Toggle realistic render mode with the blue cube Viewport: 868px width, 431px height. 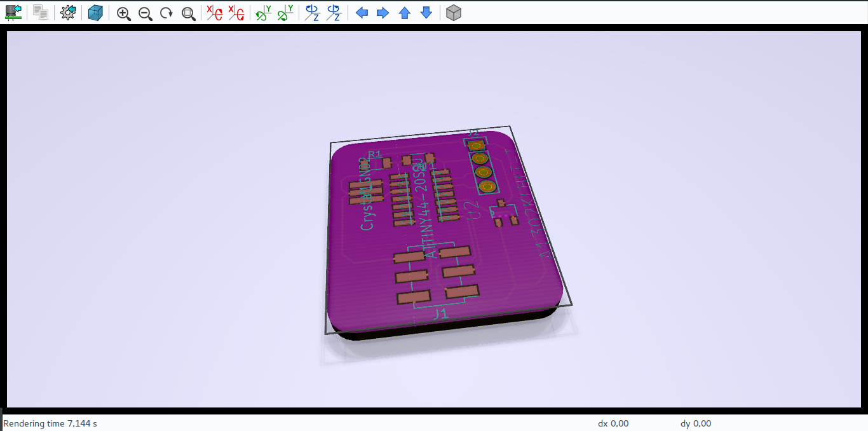pos(95,11)
